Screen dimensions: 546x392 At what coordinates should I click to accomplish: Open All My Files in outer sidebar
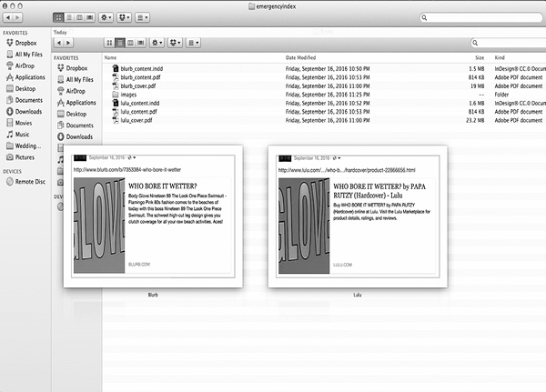25,55
